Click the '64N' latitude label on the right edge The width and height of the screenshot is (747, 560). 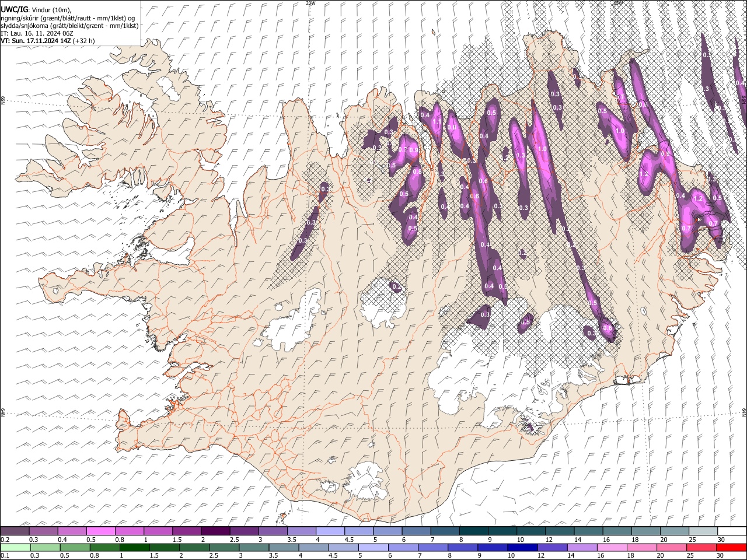click(744, 412)
